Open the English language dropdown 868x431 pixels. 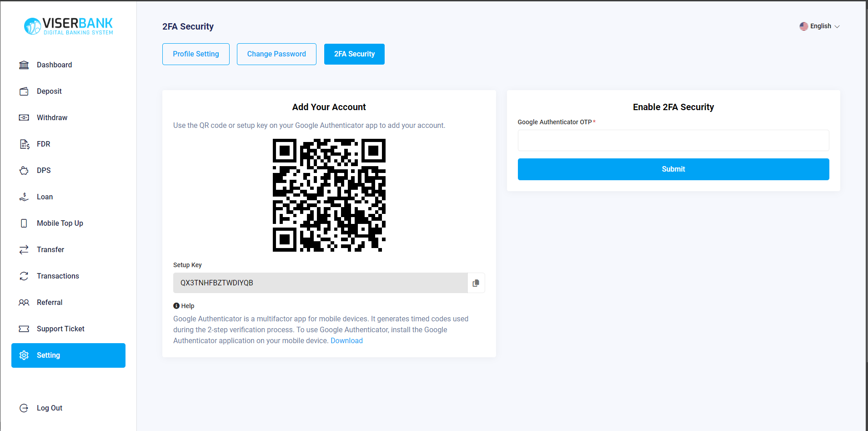819,26
